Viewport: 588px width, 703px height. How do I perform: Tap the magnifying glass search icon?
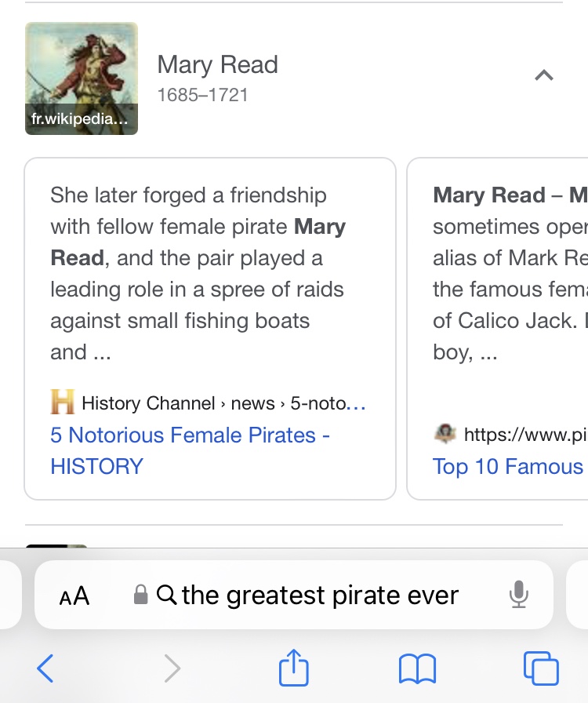coord(166,595)
